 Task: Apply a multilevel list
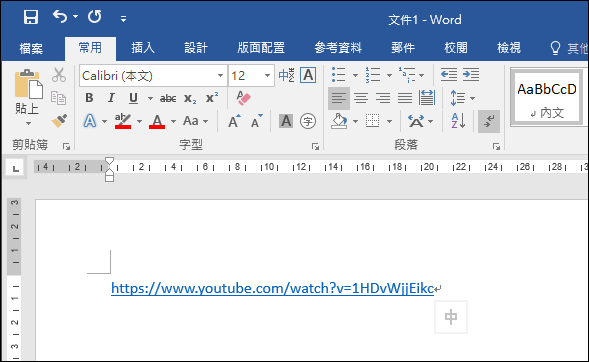407,75
